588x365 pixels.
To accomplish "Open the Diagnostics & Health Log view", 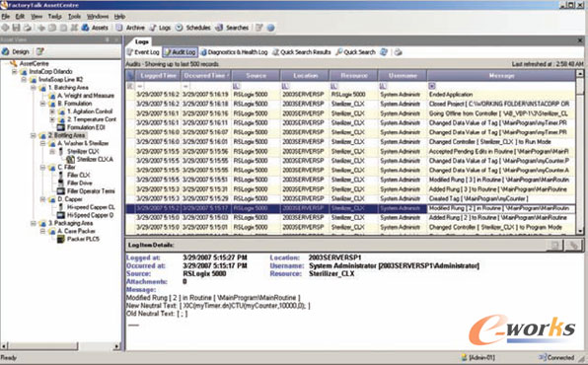I will [x=235, y=52].
